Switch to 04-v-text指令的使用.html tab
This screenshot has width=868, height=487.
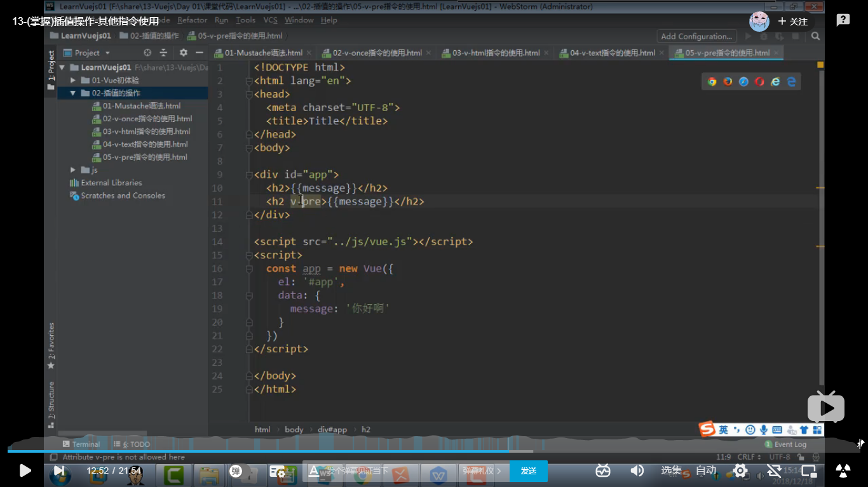pos(613,53)
